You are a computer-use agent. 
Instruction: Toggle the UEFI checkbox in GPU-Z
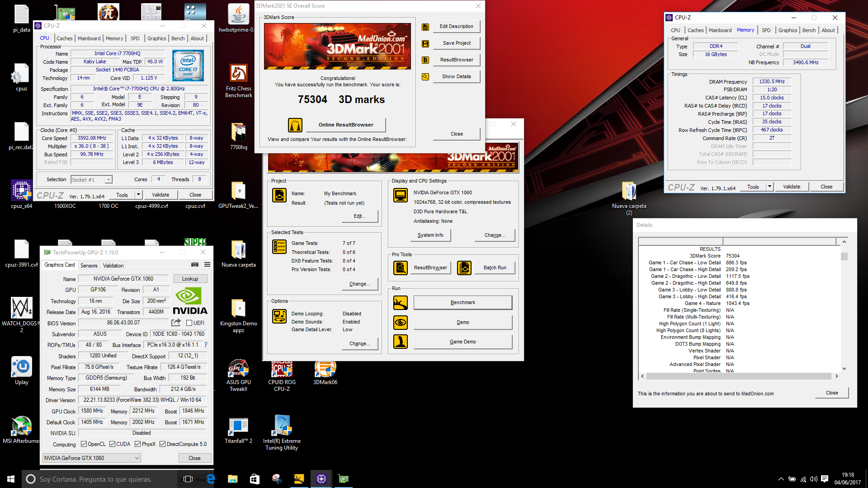189,323
